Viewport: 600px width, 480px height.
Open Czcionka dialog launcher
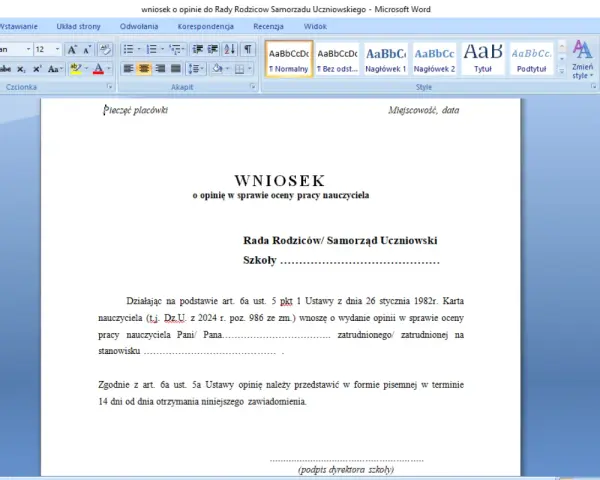(110, 87)
